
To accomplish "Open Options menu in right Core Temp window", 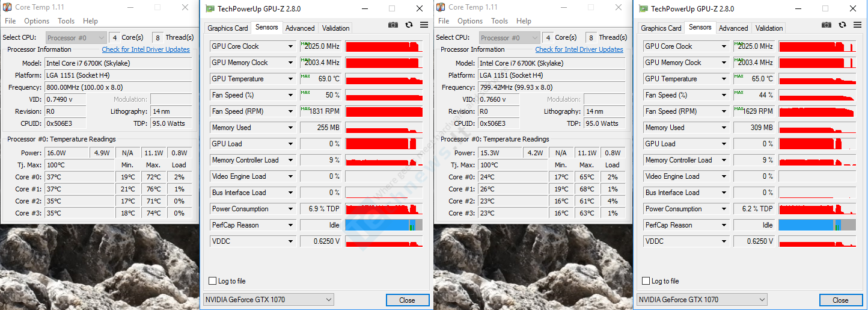I will pos(470,21).
